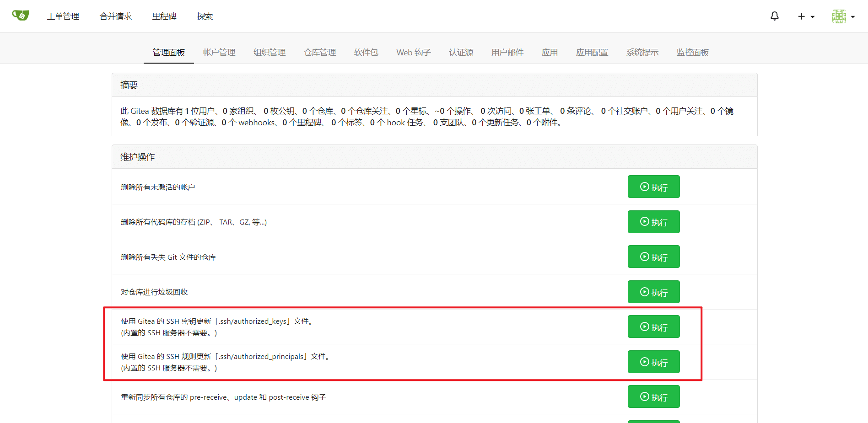Run resync of pre-receive hooks
The width and height of the screenshot is (868, 423).
pos(653,396)
